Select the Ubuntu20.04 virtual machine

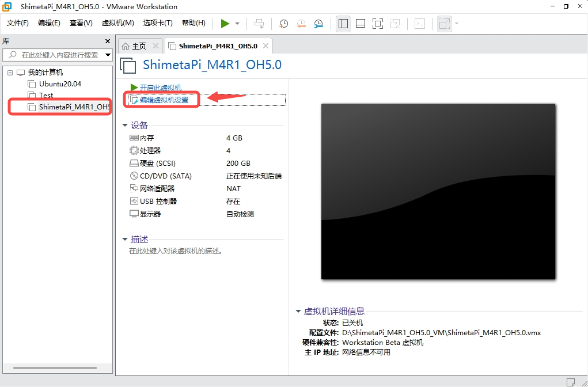click(x=60, y=84)
